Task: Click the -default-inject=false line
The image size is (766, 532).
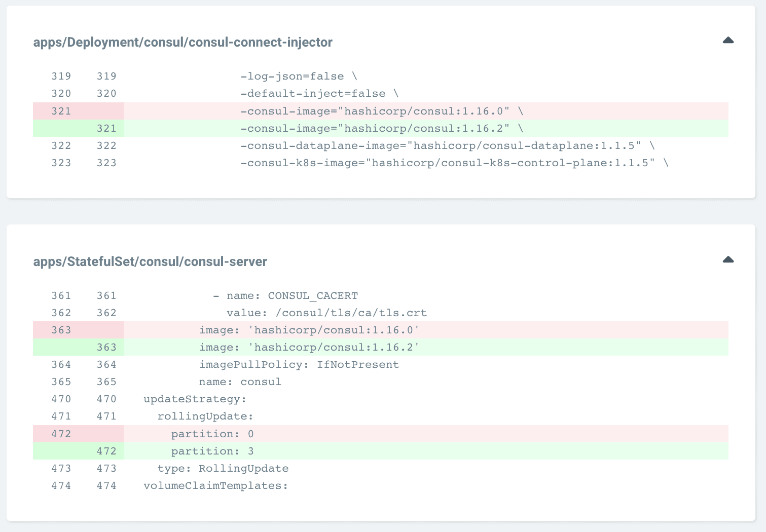Action: tap(319, 94)
